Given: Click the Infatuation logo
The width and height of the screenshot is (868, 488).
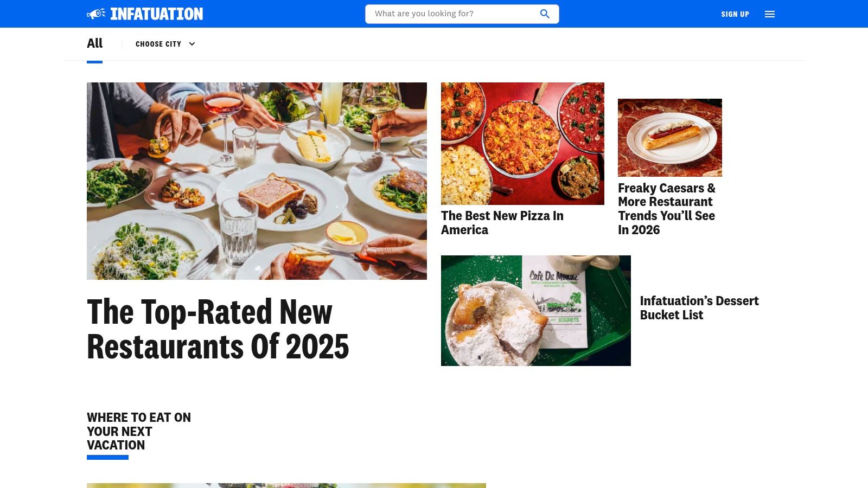Looking at the screenshot, I should 145,14.
